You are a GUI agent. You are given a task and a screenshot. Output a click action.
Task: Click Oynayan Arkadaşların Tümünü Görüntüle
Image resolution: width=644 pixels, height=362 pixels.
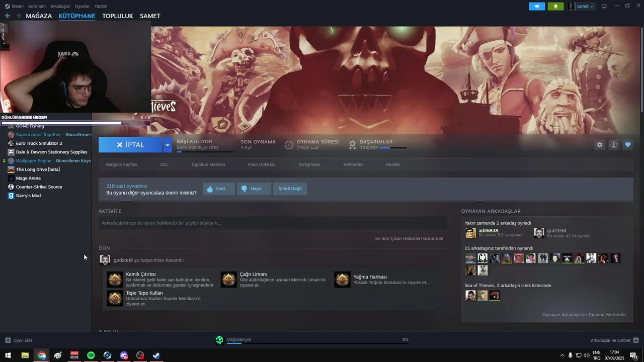[x=584, y=315]
